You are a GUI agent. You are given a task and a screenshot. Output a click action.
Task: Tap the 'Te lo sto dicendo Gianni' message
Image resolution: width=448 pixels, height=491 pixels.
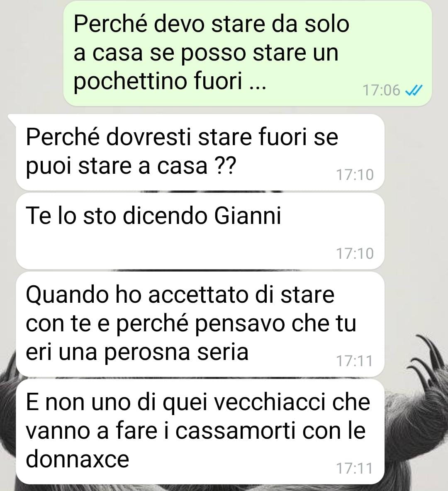click(x=200, y=231)
